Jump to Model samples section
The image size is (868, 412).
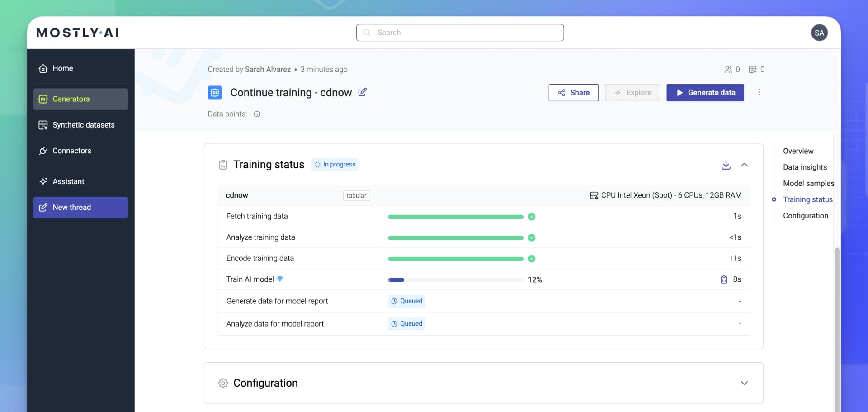tap(808, 183)
